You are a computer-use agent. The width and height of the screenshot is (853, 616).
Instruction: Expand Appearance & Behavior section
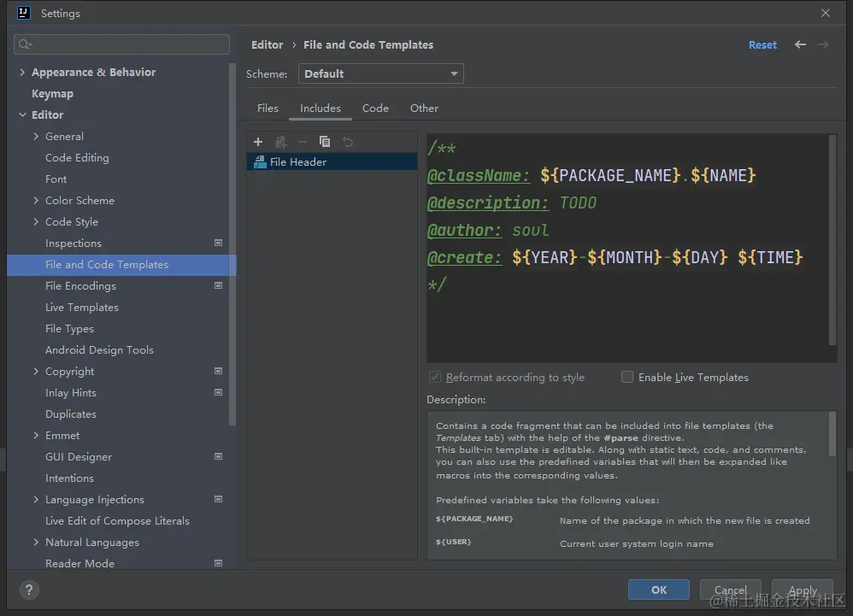point(22,73)
